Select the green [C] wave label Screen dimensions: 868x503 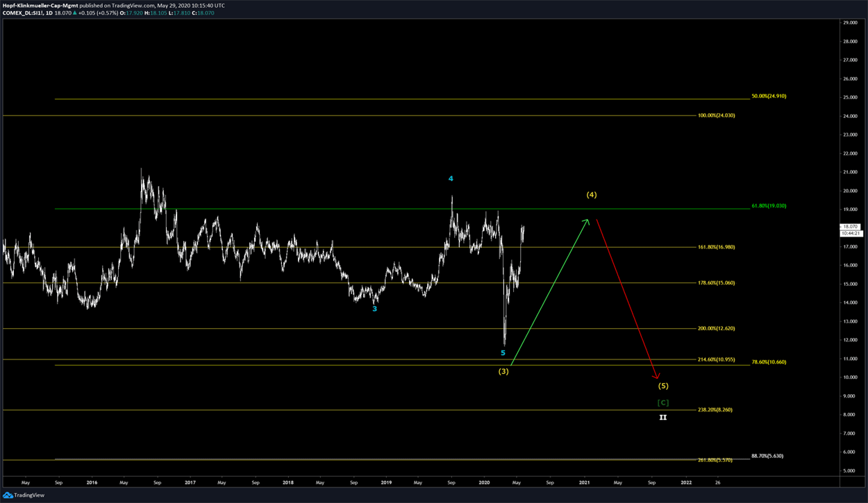[x=663, y=403]
